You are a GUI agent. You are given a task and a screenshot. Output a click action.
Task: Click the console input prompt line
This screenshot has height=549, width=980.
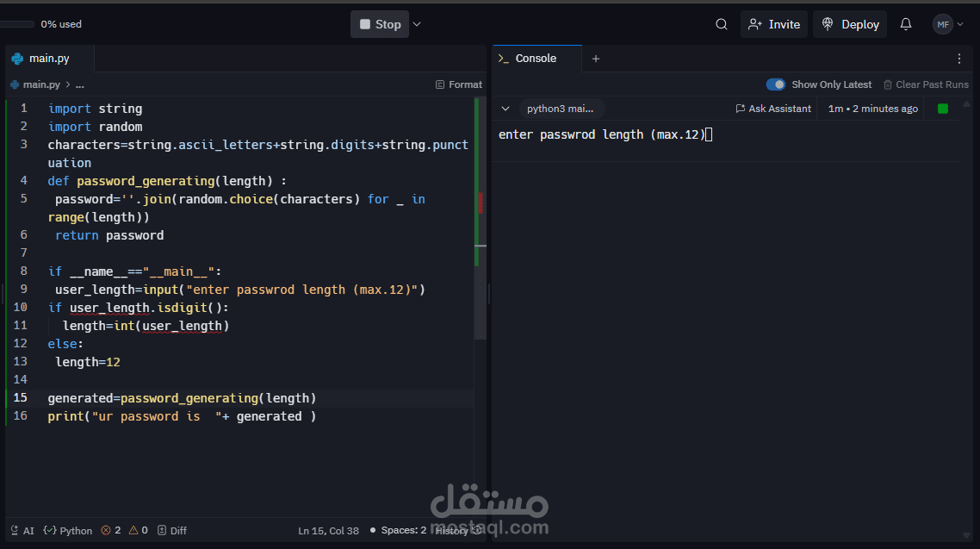click(605, 134)
